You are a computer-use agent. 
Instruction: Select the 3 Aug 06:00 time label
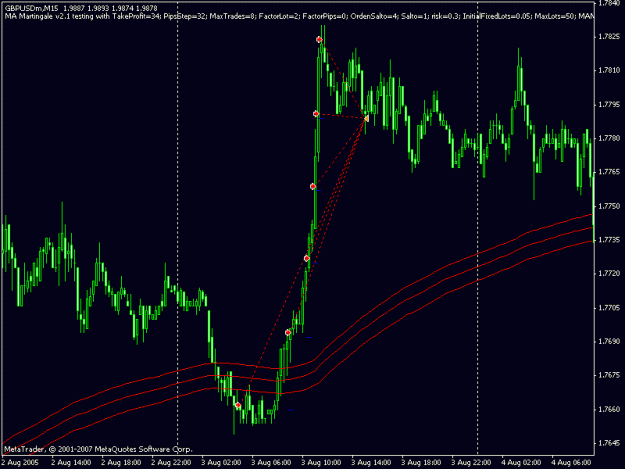coord(271,463)
